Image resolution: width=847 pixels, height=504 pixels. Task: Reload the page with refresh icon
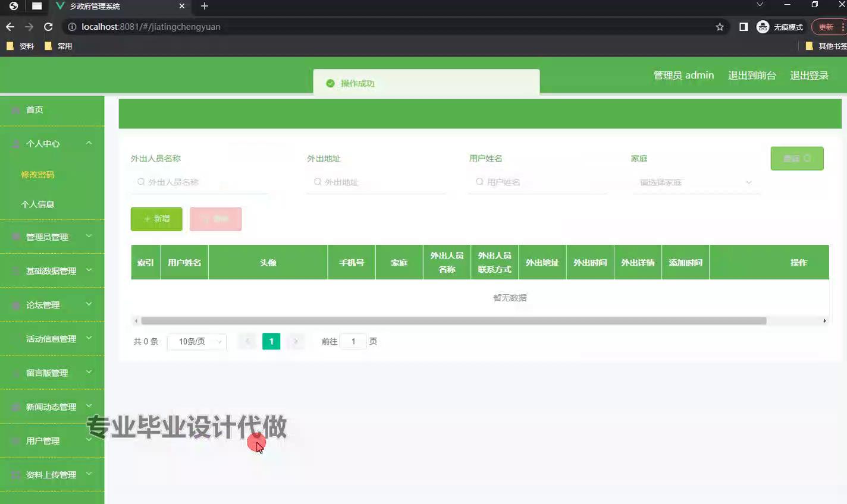pyautogui.click(x=48, y=27)
